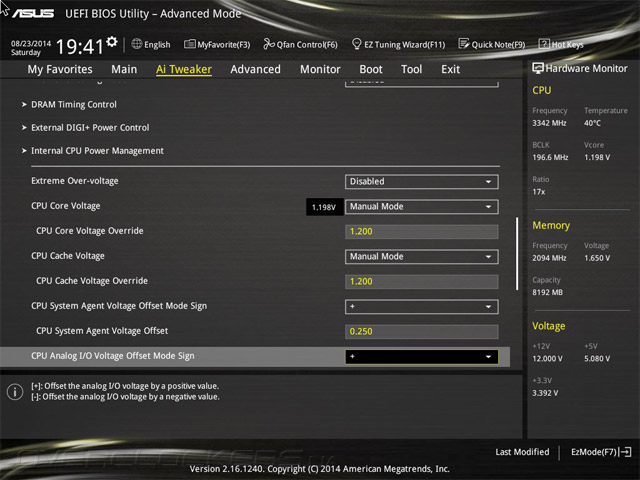Click the Hardware Monitor panel title

[x=587, y=69]
